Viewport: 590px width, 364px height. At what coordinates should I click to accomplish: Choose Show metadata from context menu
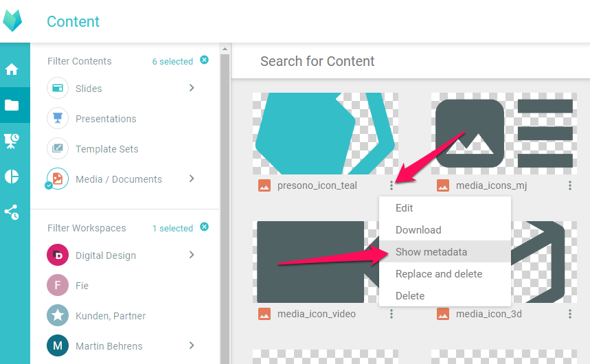coord(431,252)
